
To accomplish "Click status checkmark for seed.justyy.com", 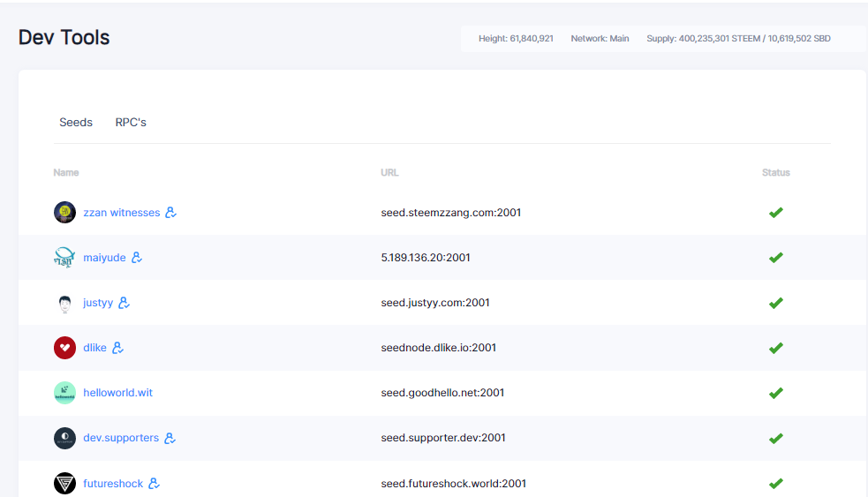I will [776, 303].
